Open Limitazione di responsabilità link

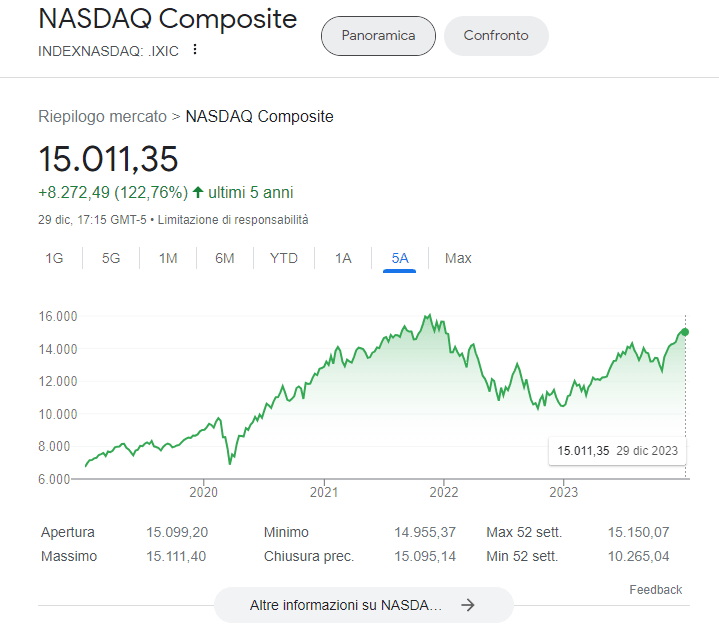click(x=233, y=219)
